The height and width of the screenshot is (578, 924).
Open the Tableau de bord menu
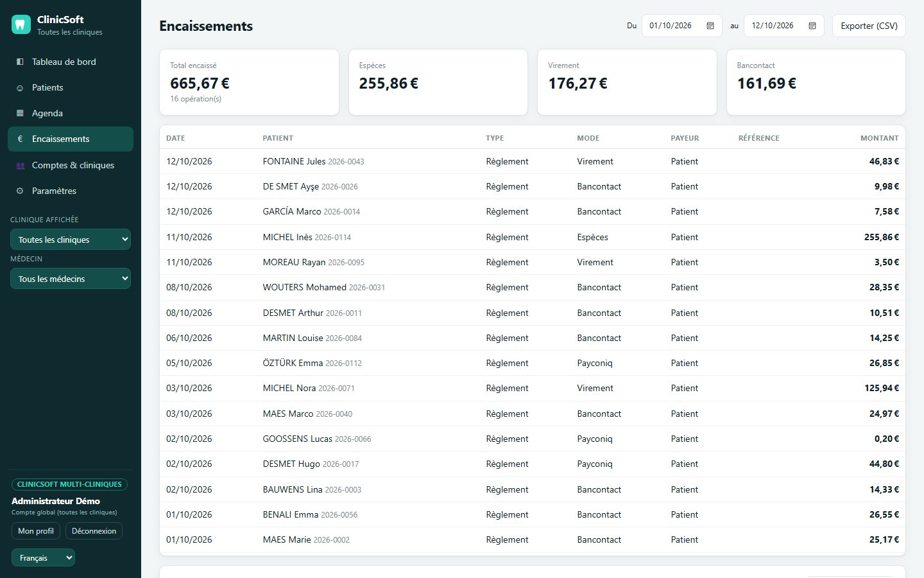pos(71,62)
